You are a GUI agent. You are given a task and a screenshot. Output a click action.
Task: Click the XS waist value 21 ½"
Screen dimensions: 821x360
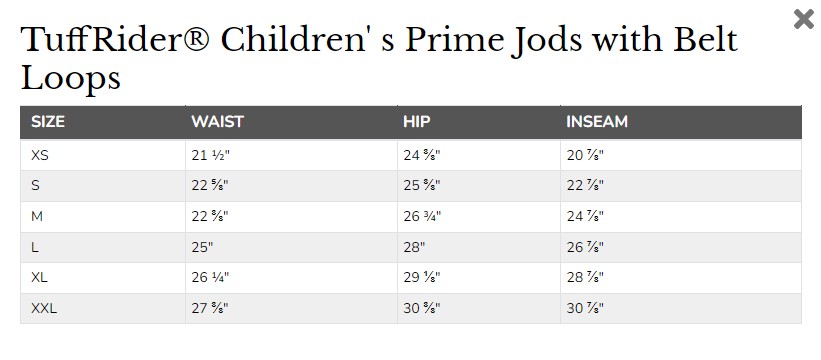(210, 155)
